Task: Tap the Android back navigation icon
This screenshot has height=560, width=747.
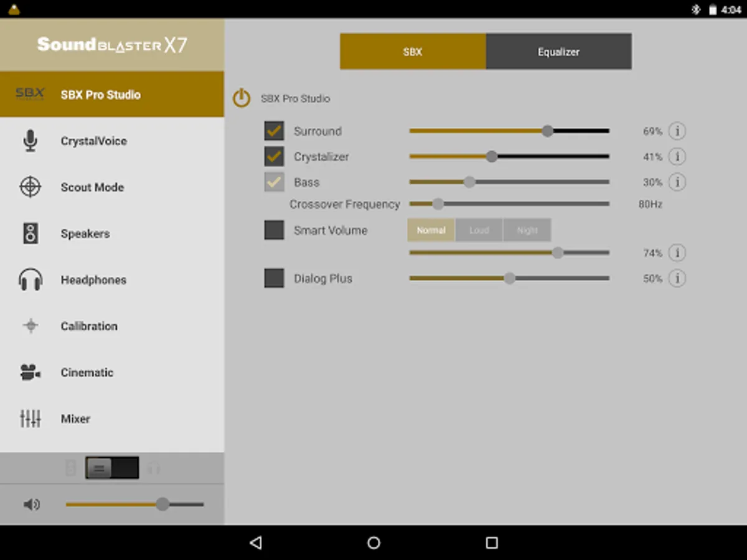Action: tap(255, 543)
